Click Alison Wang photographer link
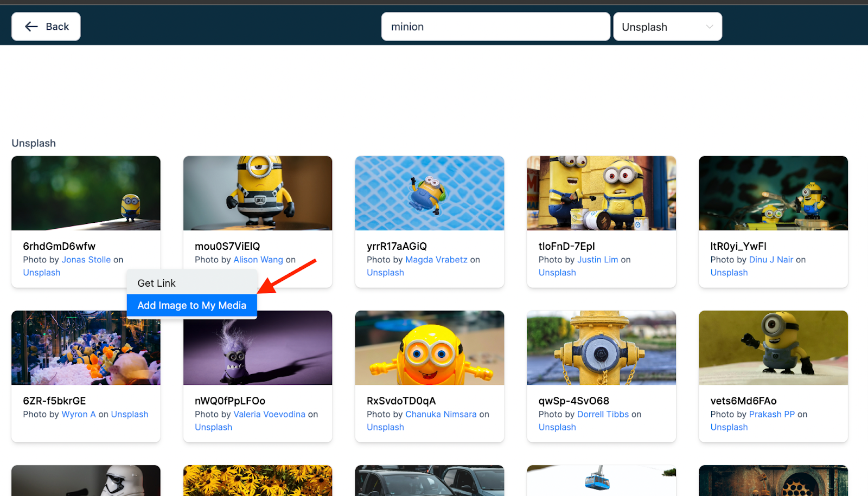The height and width of the screenshot is (496, 868). point(258,259)
